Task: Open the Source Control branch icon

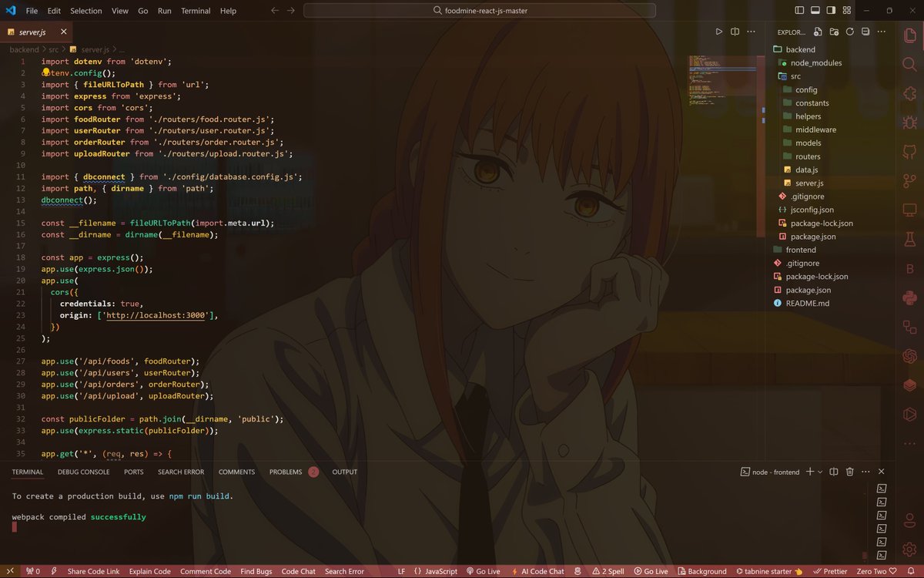Action: (909, 180)
